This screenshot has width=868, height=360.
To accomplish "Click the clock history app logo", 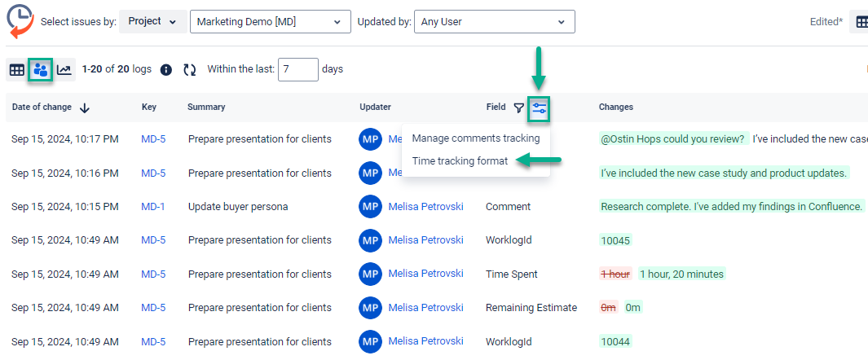I will [20, 20].
